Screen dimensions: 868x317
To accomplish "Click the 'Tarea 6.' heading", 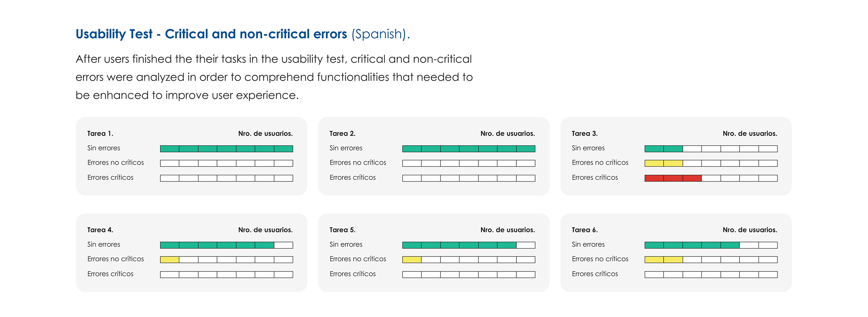I will pyautogui.click(x=585, y=230).
